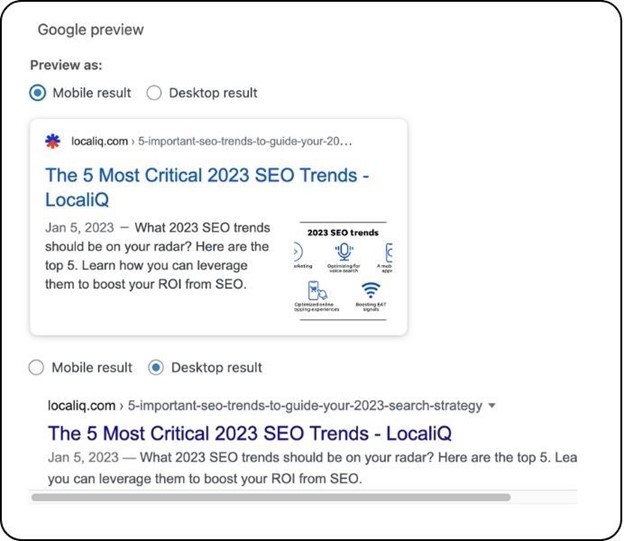
Task: Select the upper Desktop result radio button
Action: point(154,93)
